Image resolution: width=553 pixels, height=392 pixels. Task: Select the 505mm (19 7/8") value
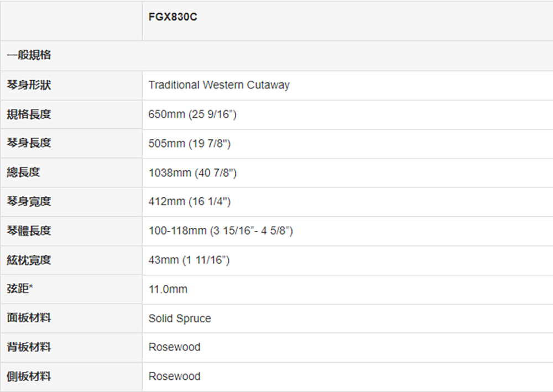tap(189, 143)
